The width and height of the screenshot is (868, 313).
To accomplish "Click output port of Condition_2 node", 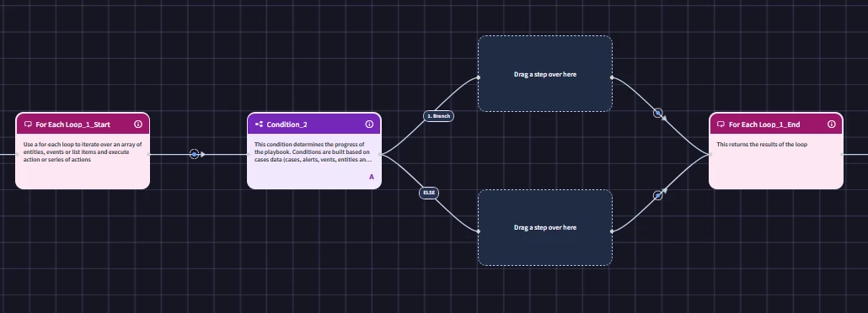I will click(380, 154).
